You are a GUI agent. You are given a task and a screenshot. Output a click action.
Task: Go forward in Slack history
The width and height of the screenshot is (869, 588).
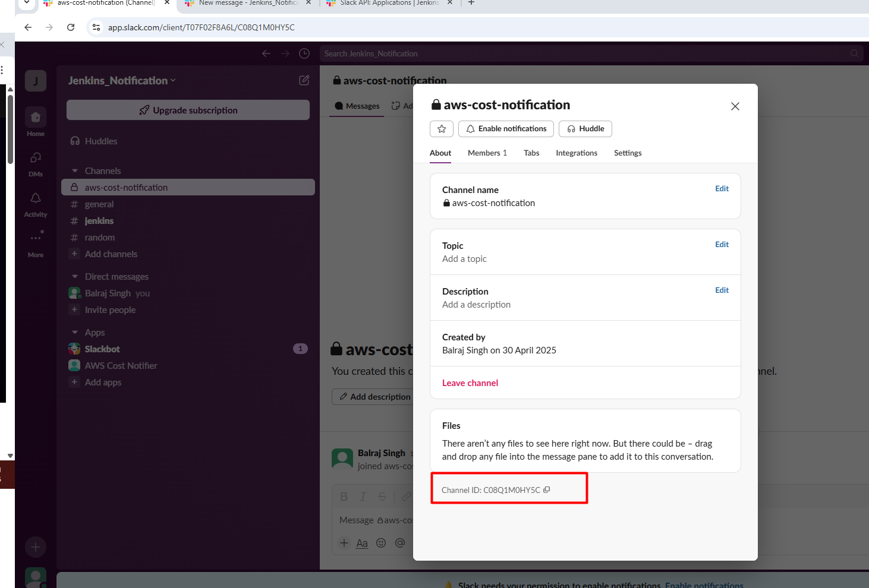[x=285, y=53]
